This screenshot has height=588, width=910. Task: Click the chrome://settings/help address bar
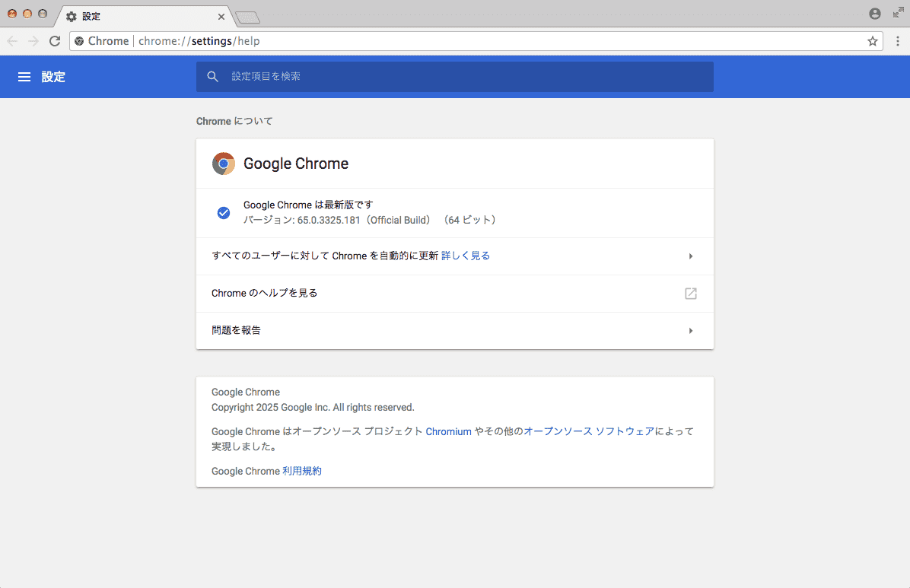(476, 41)
